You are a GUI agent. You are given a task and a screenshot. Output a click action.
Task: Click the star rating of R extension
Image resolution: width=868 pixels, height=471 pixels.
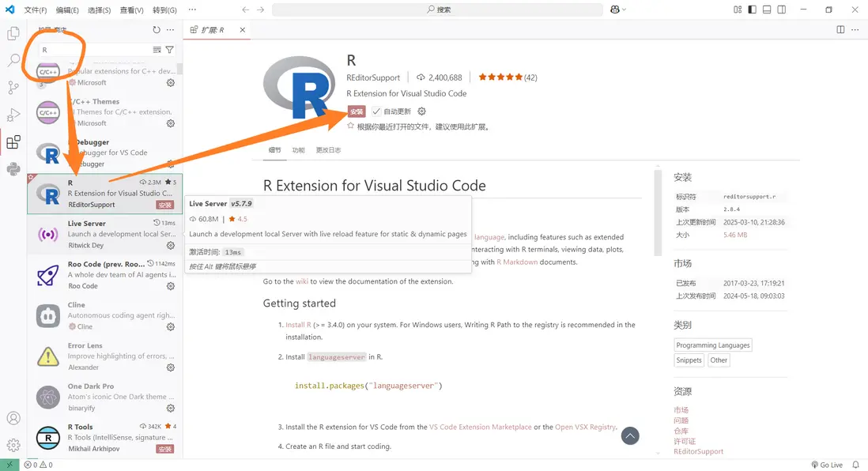click(x=508, y=77)
